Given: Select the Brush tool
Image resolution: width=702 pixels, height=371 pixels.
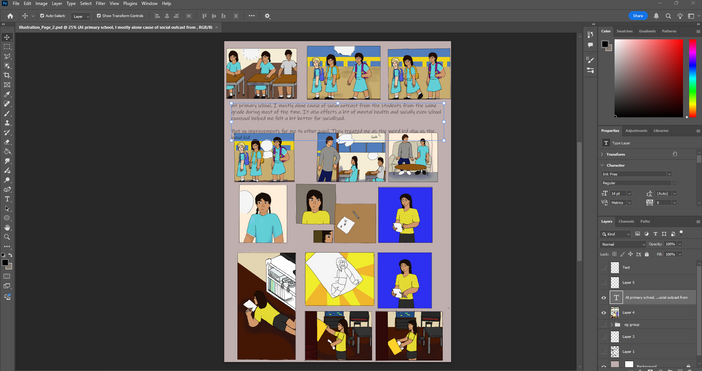Looking at the screenshot, I should pyautogui.click(x=7, y=113).
